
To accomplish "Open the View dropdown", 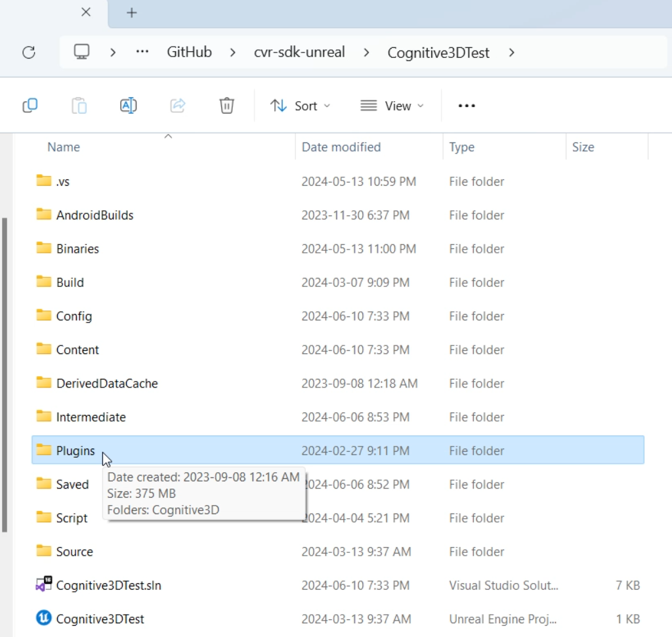I will point(392,106).
